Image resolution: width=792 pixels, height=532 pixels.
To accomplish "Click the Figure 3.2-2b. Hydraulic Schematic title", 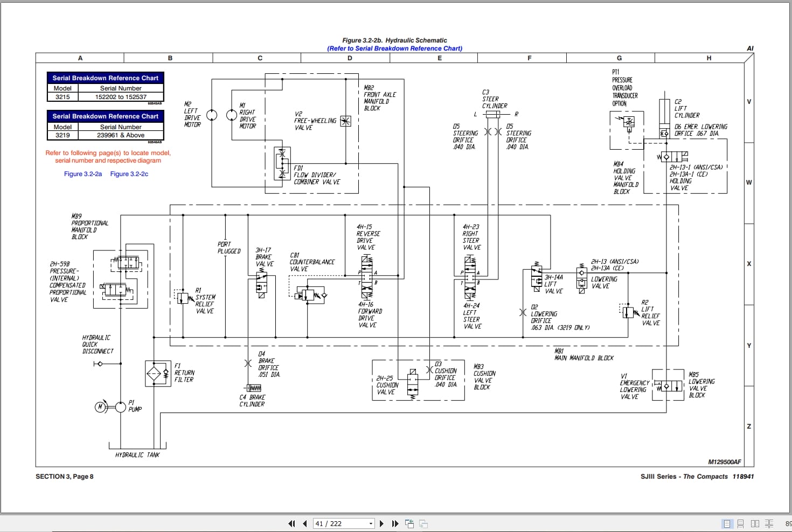I will pyautogui.click(x=395, y=40).
